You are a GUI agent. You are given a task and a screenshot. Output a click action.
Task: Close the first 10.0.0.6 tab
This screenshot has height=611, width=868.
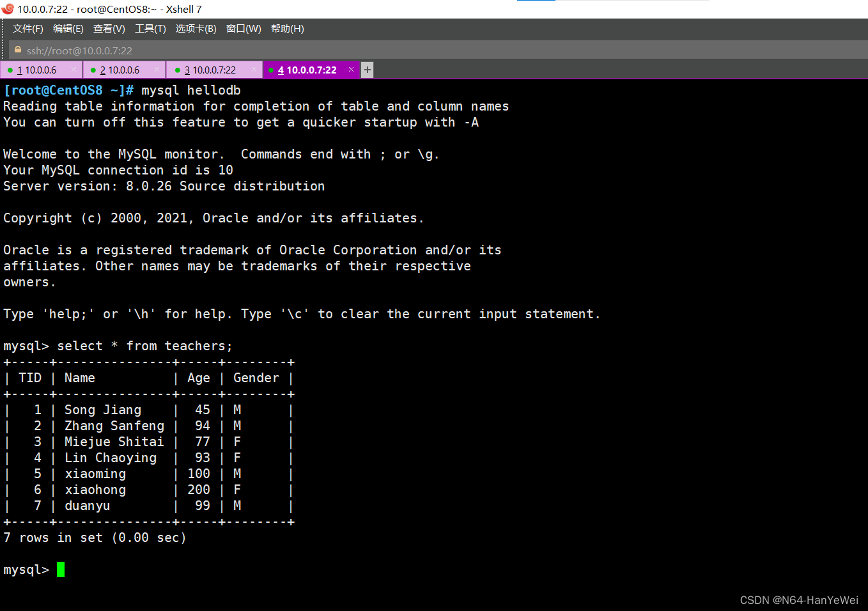74,70
